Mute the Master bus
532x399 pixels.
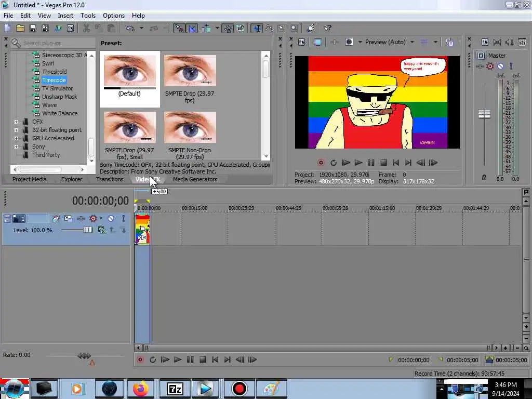click(x=500, y=66)
